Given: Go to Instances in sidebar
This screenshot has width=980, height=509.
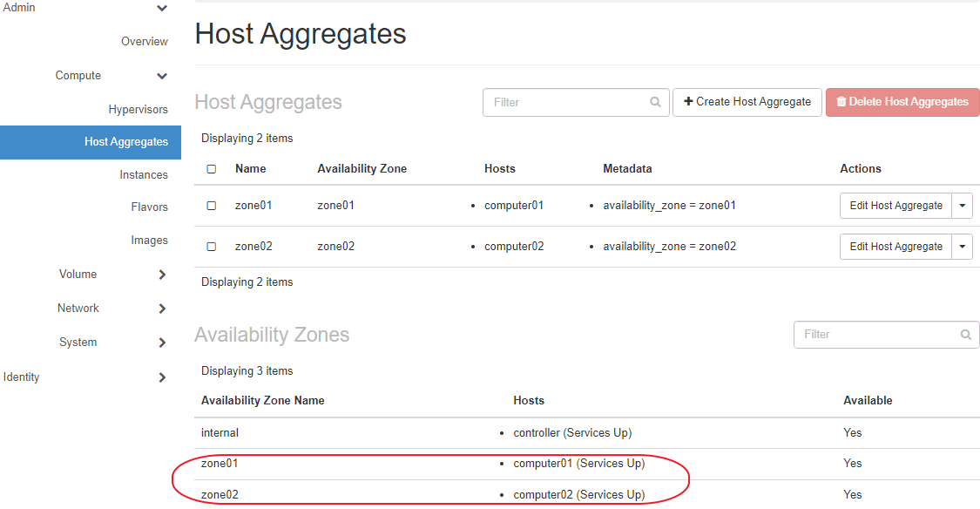Looking at the screenshot, I should click(x=144, y=175).
